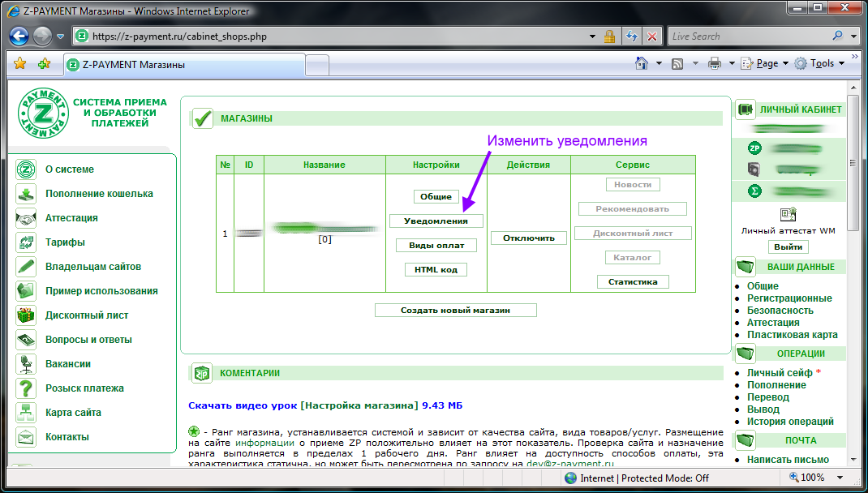This screenshot has width=868, height=493.
Task: Refresh the page with the refresh icon
Action: coord(632,36)
